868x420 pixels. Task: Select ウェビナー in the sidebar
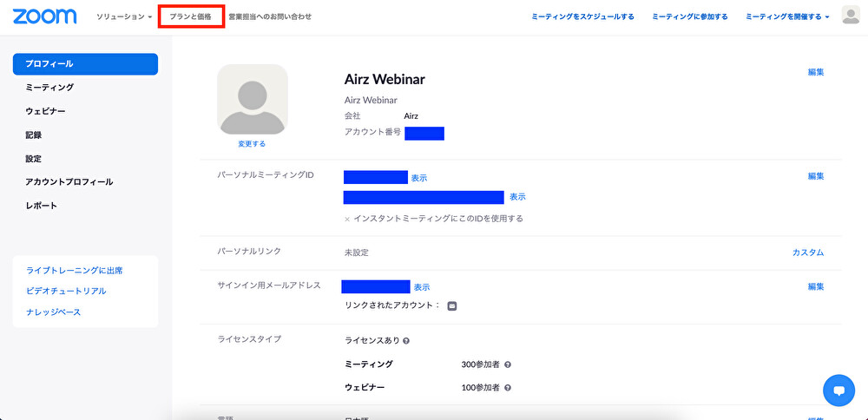pos(45,111)
